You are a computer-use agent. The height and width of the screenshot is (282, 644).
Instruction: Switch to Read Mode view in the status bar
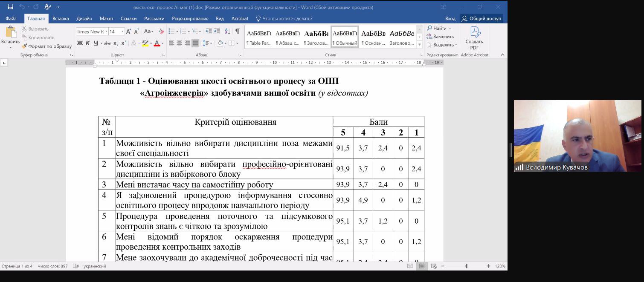click(x=410, y=266)
